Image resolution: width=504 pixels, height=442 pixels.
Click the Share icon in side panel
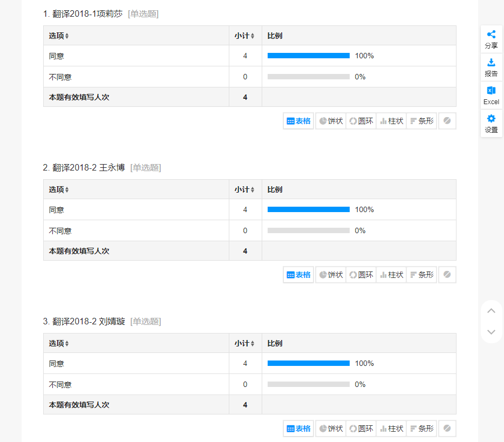point(491,39)
